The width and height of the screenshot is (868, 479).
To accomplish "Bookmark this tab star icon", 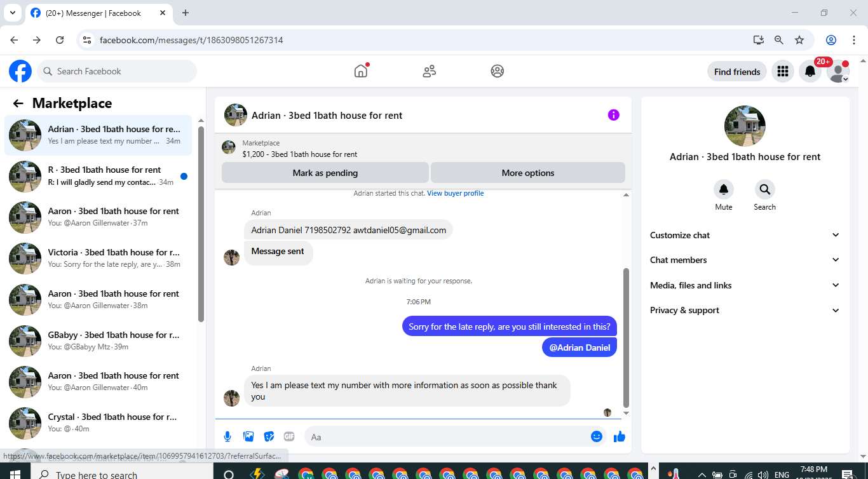I will click(x=799, y=40).
